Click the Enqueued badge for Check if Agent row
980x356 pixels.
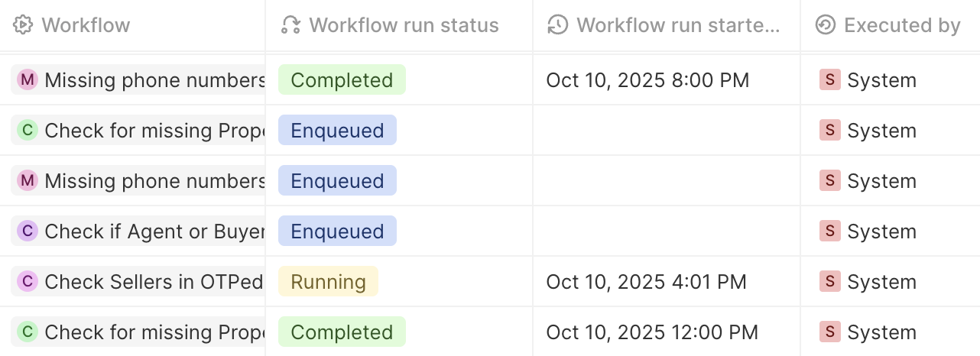pyautogui.click(x=337, y=231)
